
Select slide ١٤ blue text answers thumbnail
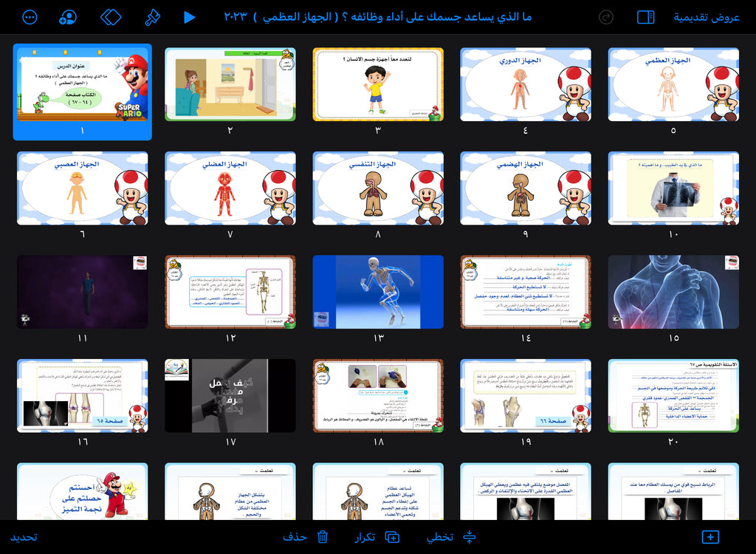point(526,292)
